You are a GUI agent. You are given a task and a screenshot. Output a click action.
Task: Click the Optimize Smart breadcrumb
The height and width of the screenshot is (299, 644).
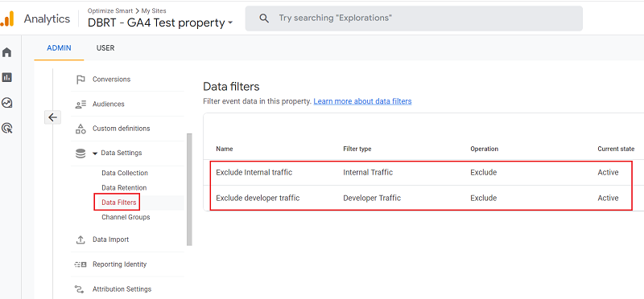tap(109, 11)
